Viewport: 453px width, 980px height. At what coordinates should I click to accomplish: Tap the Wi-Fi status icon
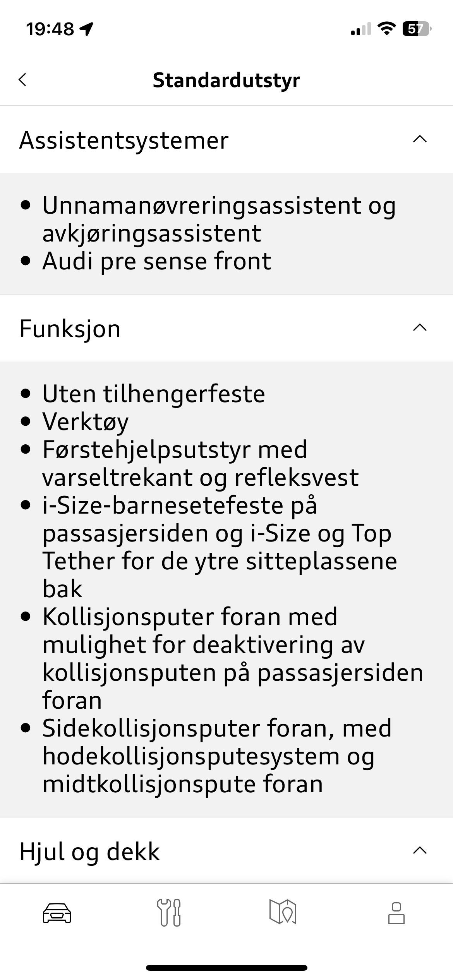click(386, 29)
